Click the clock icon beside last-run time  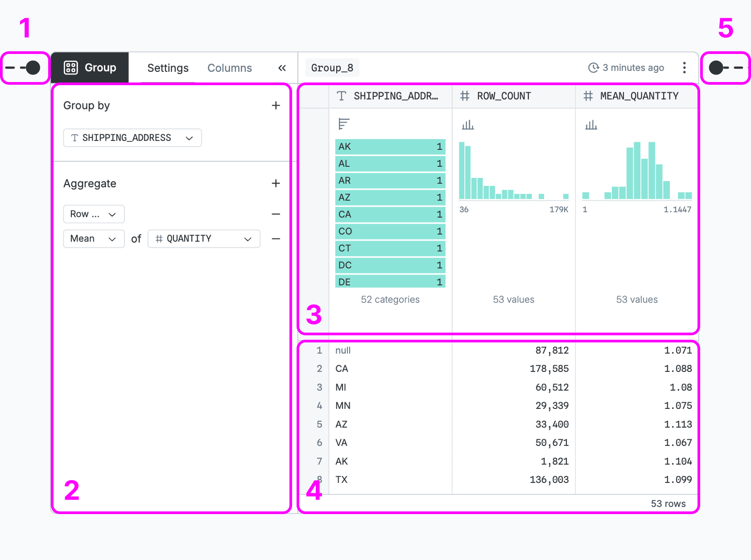(593, 68)
